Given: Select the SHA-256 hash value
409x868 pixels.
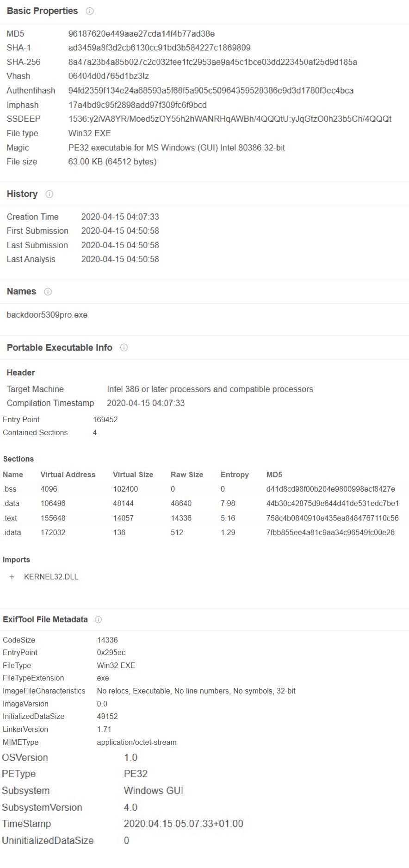Looking at the screenshot, I should 213,62.
